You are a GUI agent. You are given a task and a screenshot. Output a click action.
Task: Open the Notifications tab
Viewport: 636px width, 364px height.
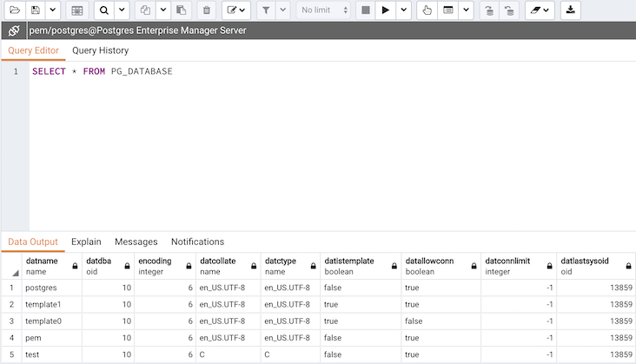click(197, 242)
